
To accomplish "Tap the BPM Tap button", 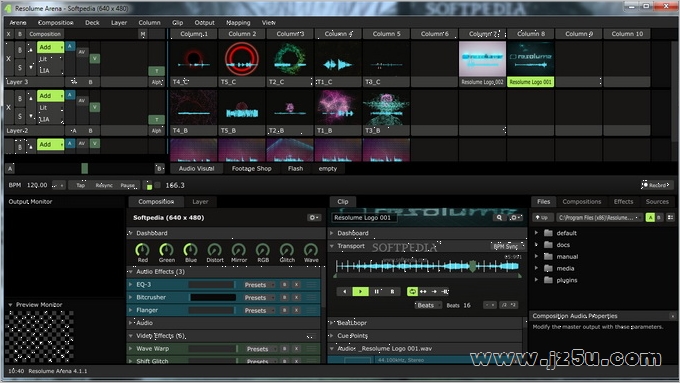I will (x=81, y=185).
